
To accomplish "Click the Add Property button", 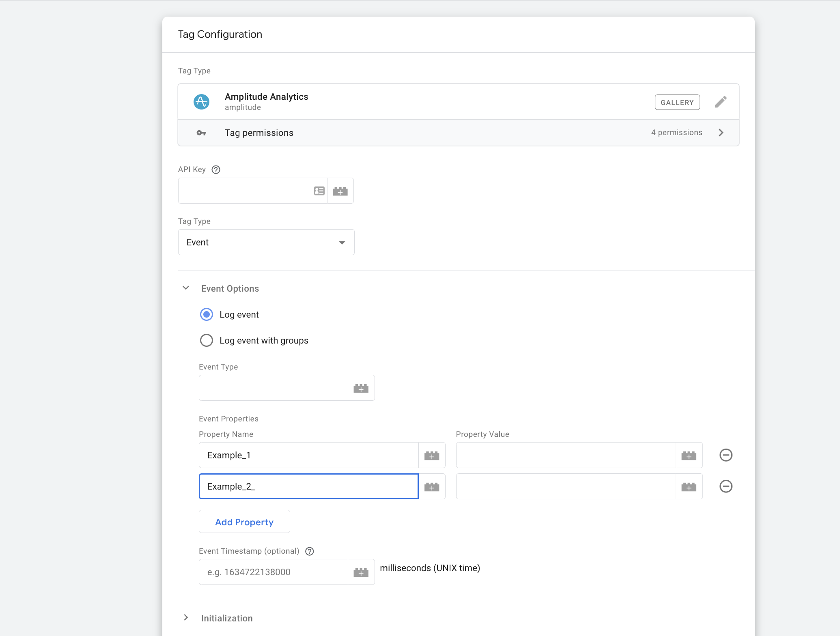I will coord(244,522).
